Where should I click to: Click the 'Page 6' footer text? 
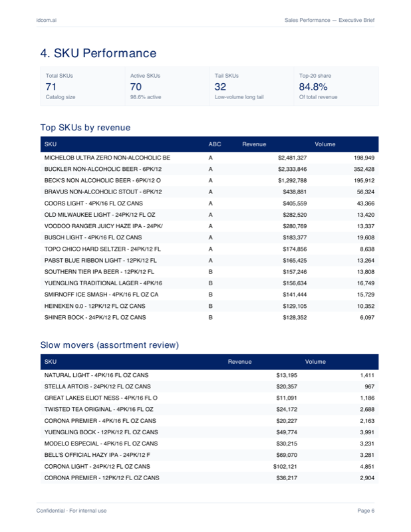click(x=366, y=511)
